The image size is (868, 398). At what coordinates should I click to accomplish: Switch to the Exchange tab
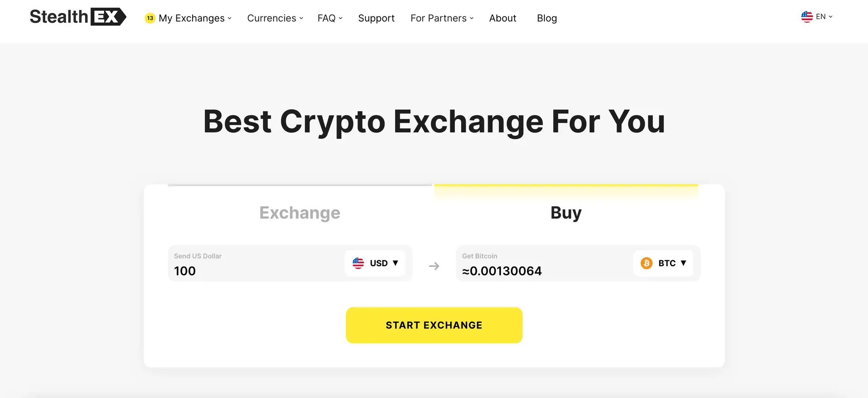[300, 212]
